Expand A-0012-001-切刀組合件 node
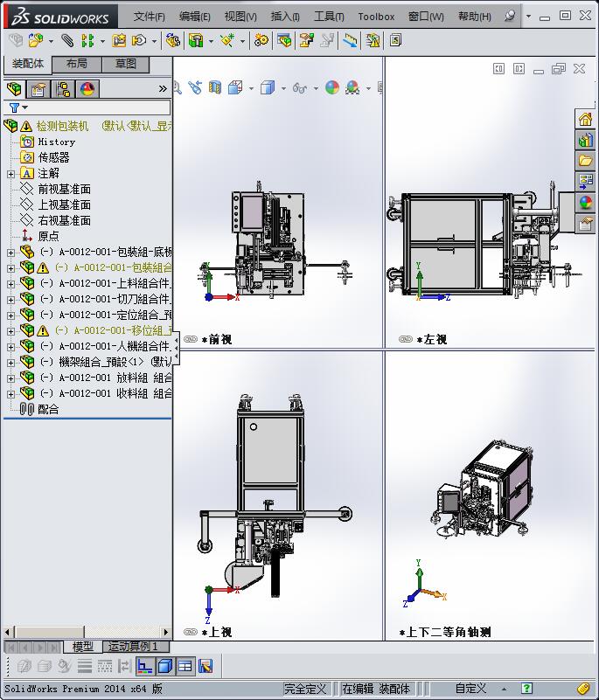 pyautogui.click(x=10, y=300)
